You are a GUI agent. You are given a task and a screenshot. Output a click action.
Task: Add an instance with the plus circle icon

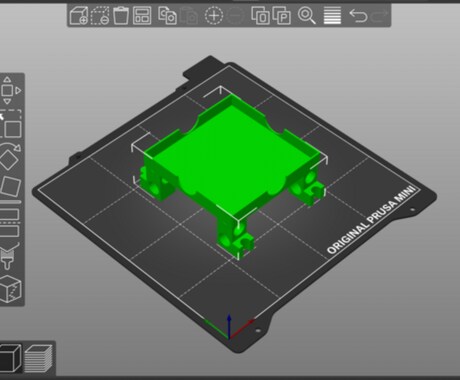[214, 15]
